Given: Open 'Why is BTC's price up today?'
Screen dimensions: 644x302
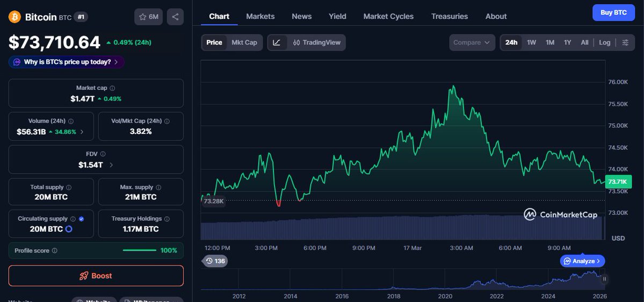Looking at the screenshot, I should [66, 62].
